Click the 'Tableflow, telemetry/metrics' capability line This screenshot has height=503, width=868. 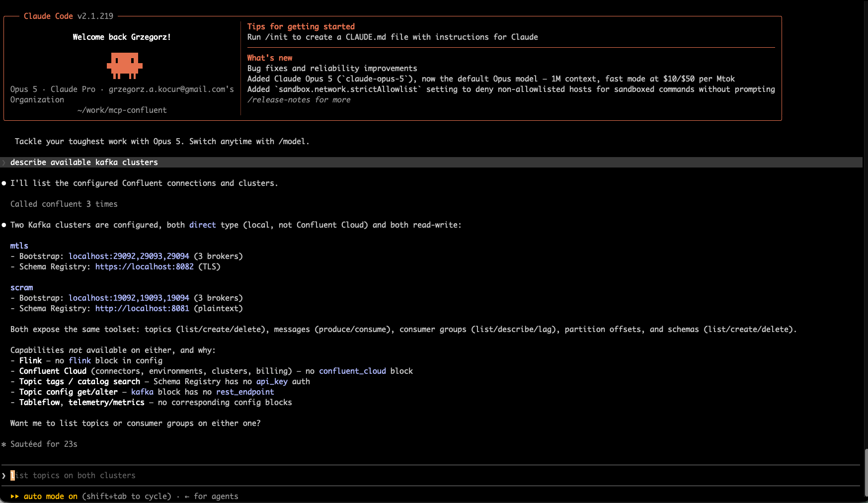(151, 403)
